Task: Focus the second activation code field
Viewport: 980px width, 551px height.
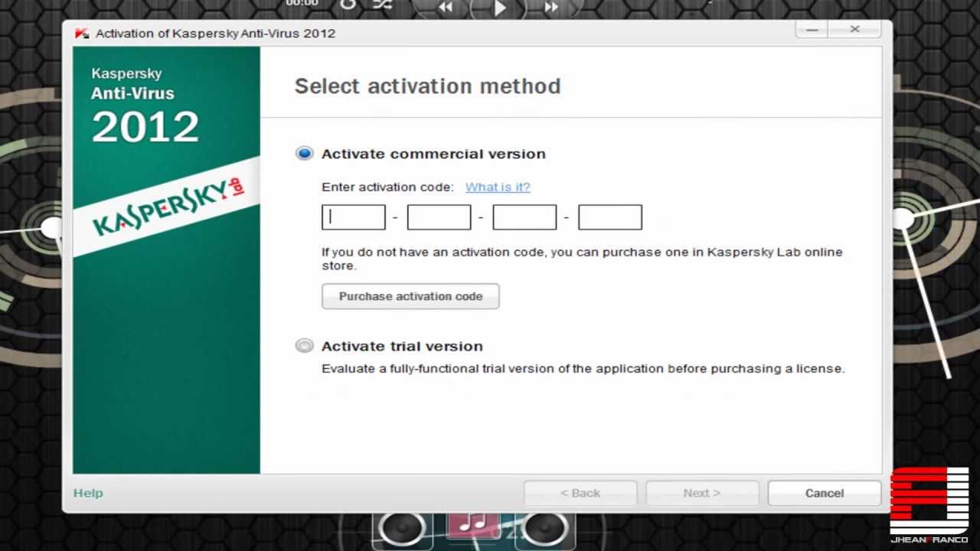Action: (439, 217)
